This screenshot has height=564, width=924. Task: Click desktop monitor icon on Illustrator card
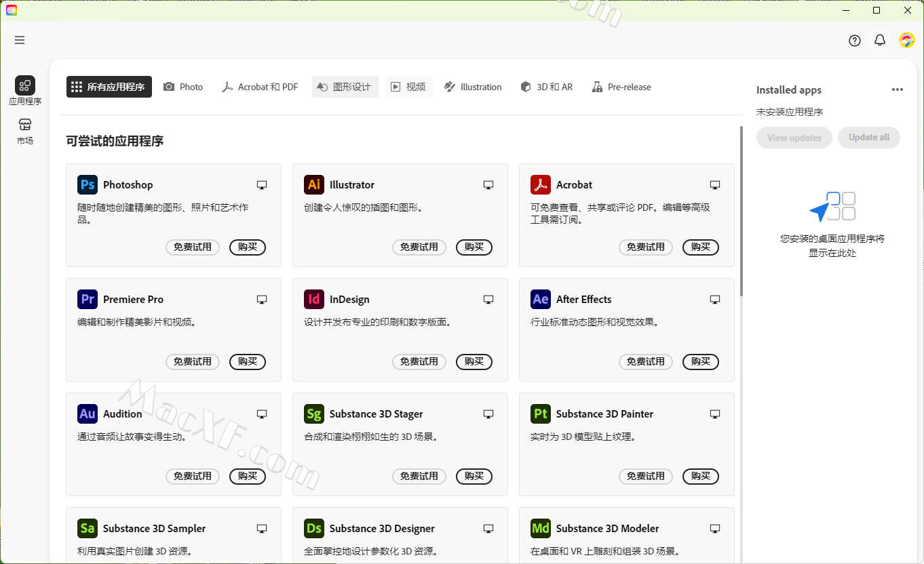pos(488,185)
